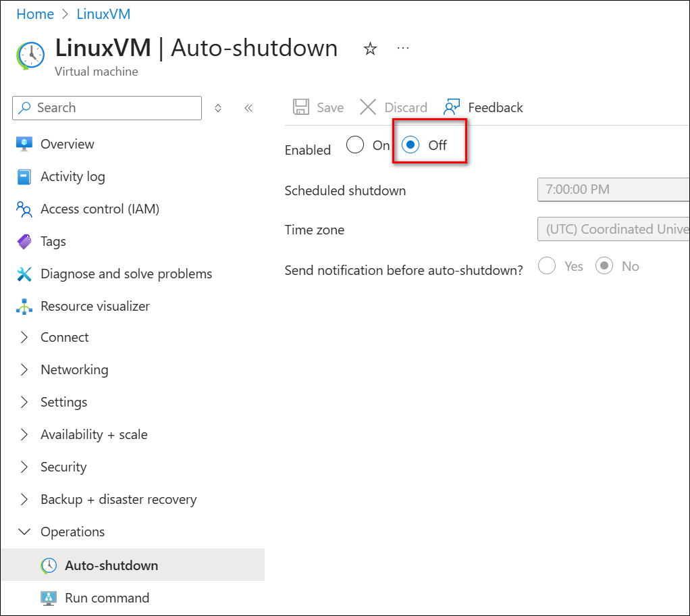Select the Off radio button
This screenshot has height=616, width=690.
(410, 145)
